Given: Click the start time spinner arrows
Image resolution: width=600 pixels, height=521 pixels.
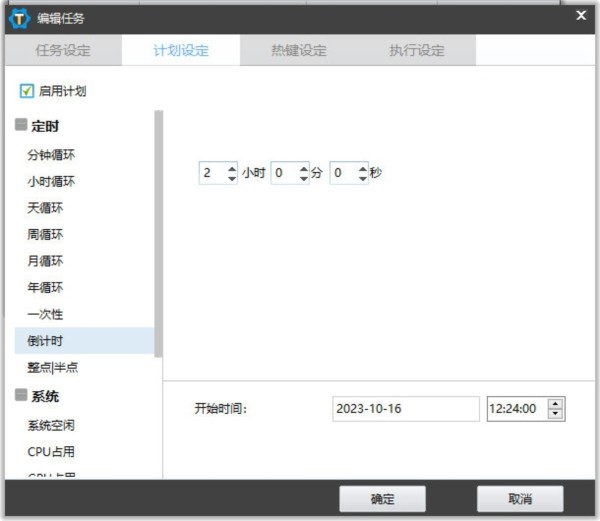Looking at the screenshot, I should pos(556,409).
